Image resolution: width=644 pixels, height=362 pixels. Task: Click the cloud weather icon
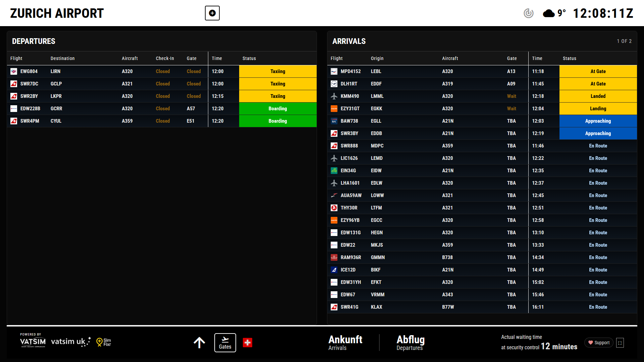point(549,13)
